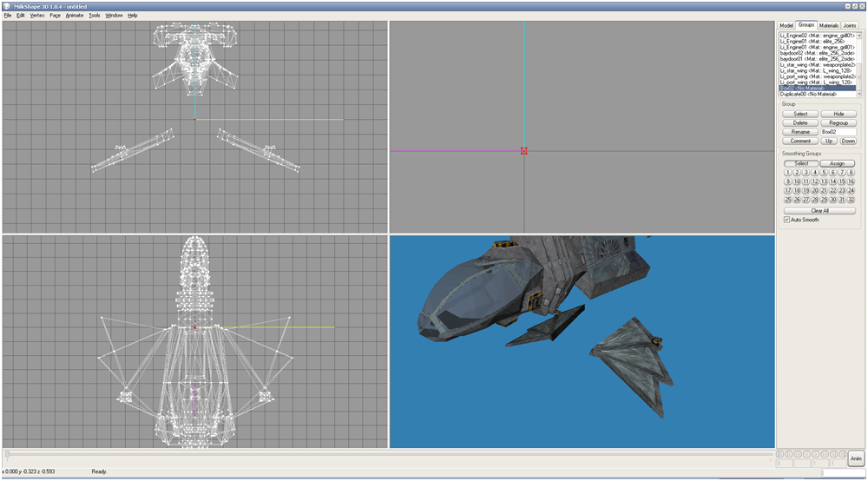Click the Group section Select button

pyautogui.click(x=800, y=114)
